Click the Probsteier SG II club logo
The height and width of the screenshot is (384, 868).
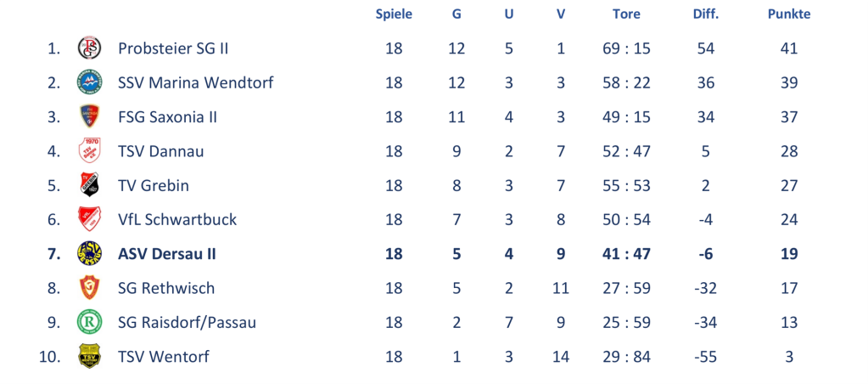(x=89, y=48)
